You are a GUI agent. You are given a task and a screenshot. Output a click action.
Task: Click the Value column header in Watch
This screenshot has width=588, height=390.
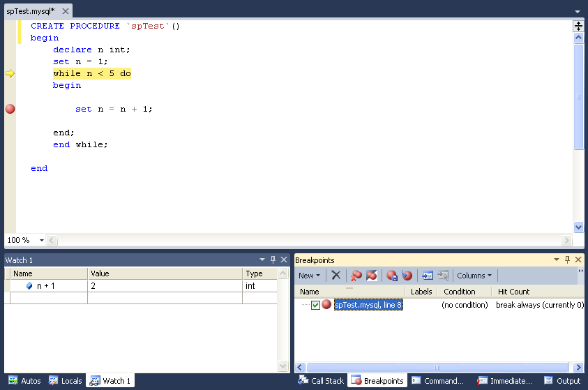[x=165, y=273]
